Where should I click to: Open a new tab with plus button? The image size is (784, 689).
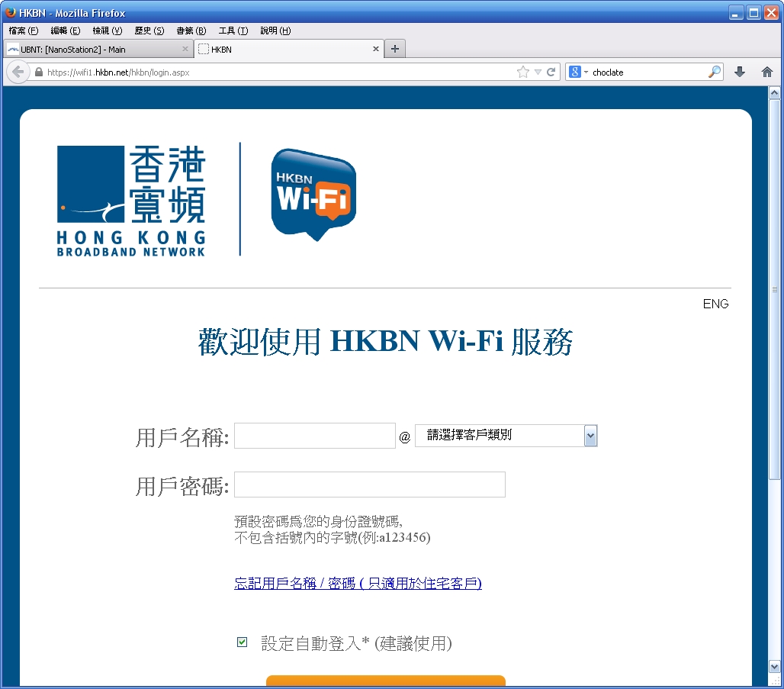pyautogui.click(x=395, y=49)
